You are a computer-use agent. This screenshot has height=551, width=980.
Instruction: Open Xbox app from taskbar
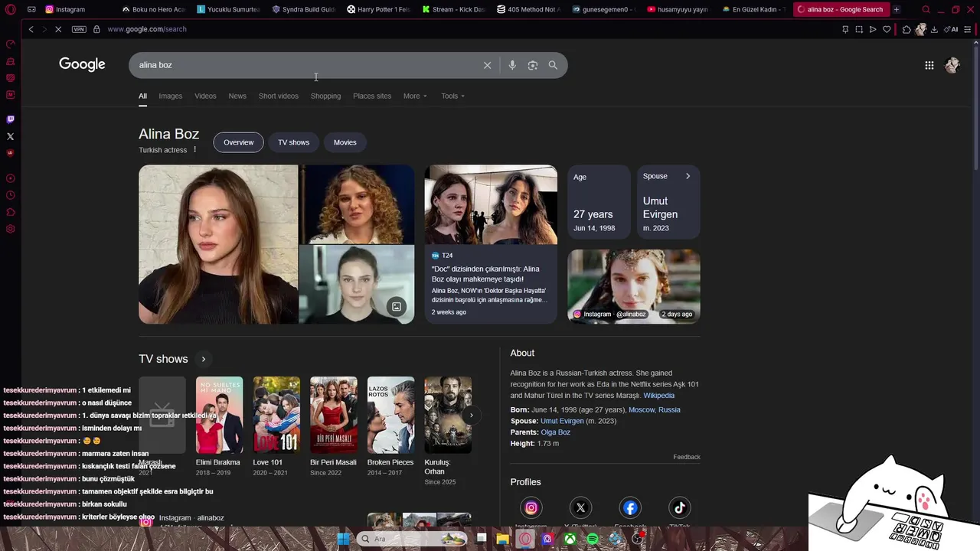tap(570, 539)
